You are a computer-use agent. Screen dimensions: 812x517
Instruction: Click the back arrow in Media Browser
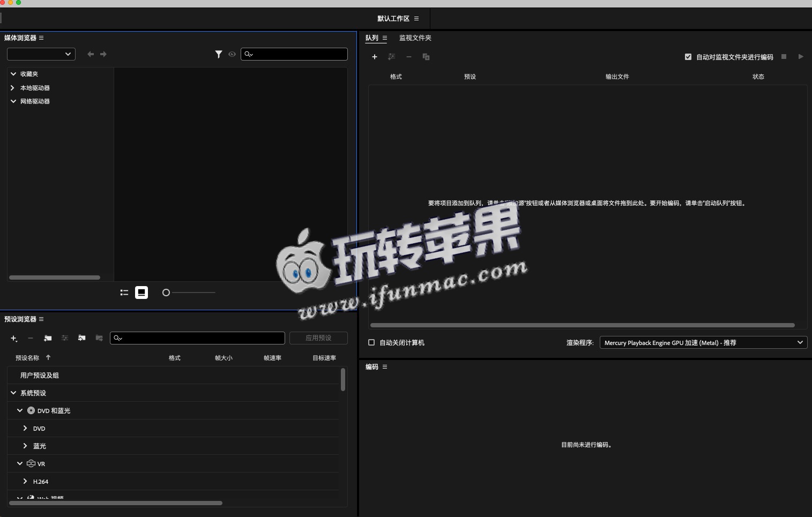(x=91, y=54)
